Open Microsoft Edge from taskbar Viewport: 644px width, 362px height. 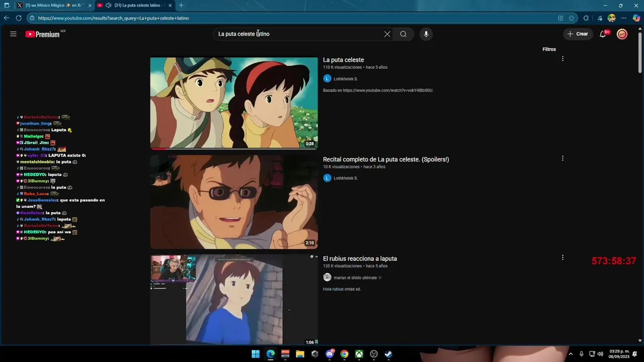pos(271,354)
